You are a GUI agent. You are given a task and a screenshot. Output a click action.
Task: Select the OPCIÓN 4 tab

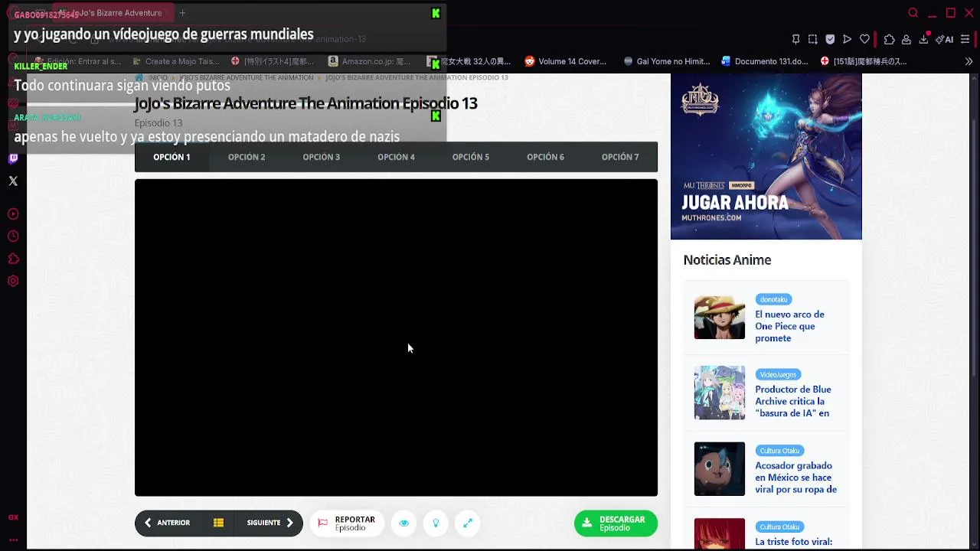click(x=396, y=157)
